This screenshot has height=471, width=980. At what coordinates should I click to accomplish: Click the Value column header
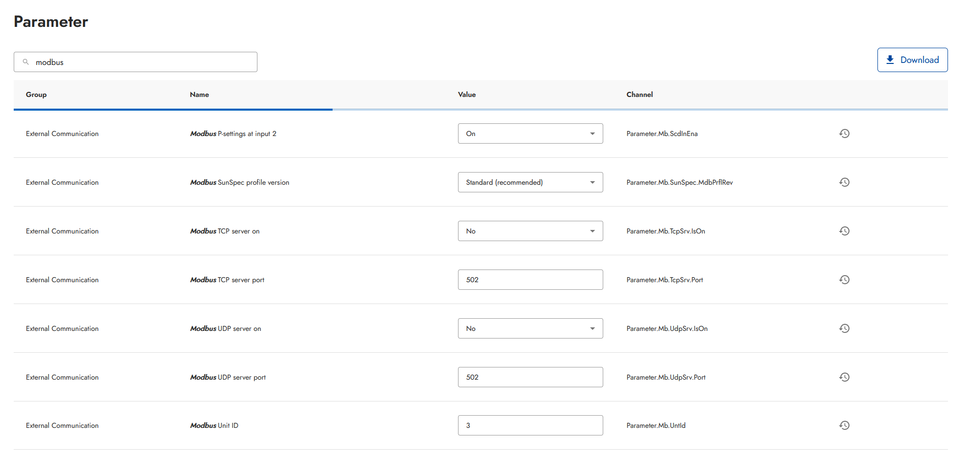[467, 94]
